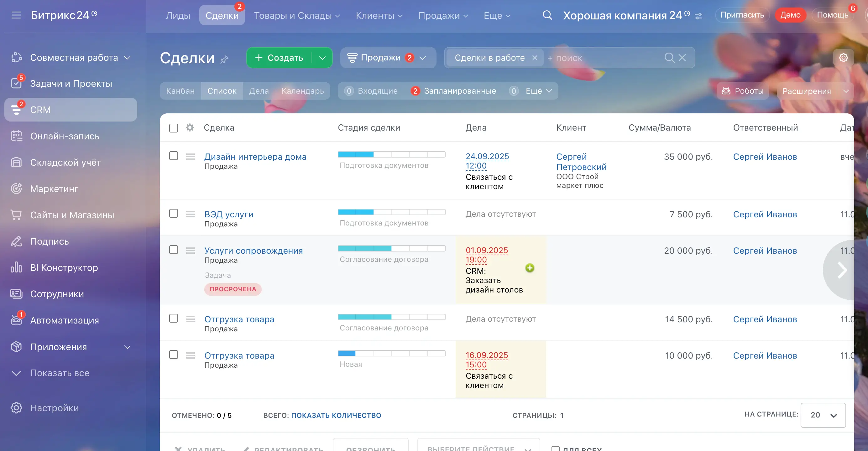
Task: Expand the Создать button dropdown arrow
Action: click(x=322, y=58)
